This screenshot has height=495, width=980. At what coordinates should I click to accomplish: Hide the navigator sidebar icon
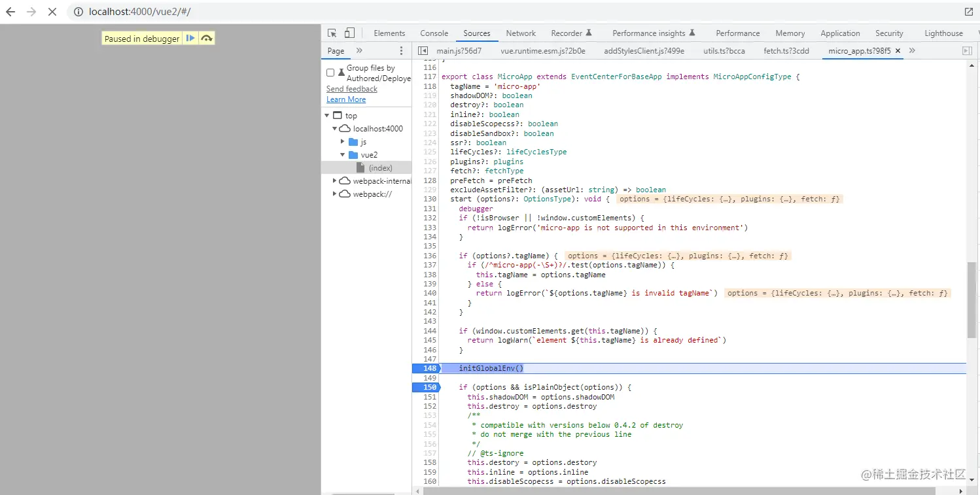click(423, 51)
